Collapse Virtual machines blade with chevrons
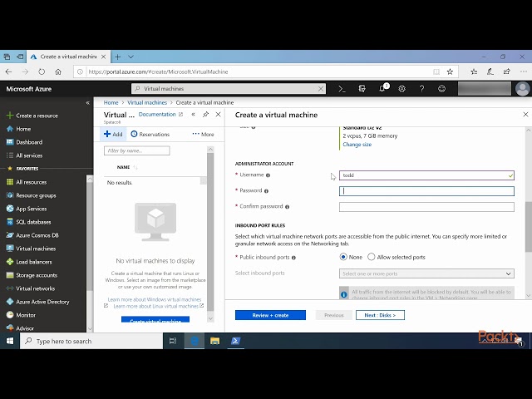Viewport: 532px width, 399px height. [x=193, y=115]
